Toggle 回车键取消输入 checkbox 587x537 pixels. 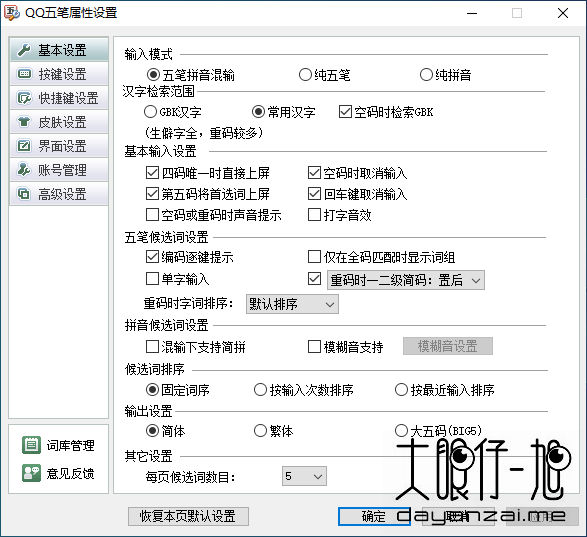click(314, 194)
